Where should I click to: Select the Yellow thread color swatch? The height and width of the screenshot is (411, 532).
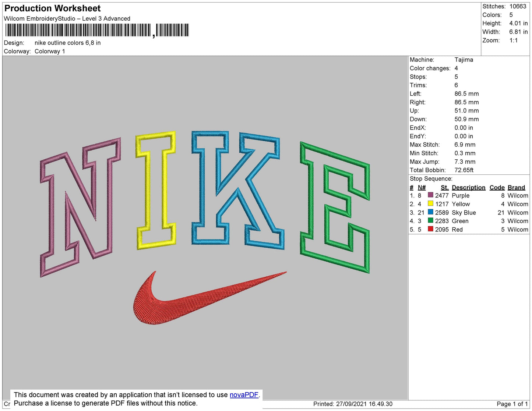(430, 203)
